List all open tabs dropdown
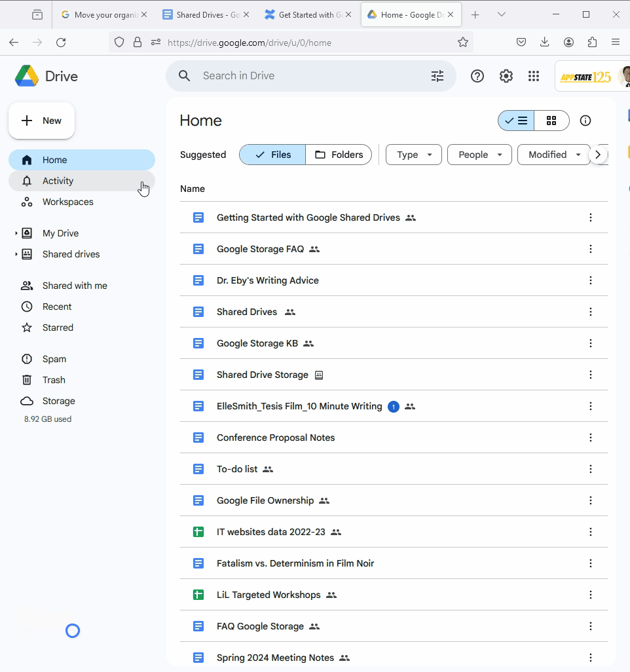The width and height of the screenshot is (630, 672). 502,14
